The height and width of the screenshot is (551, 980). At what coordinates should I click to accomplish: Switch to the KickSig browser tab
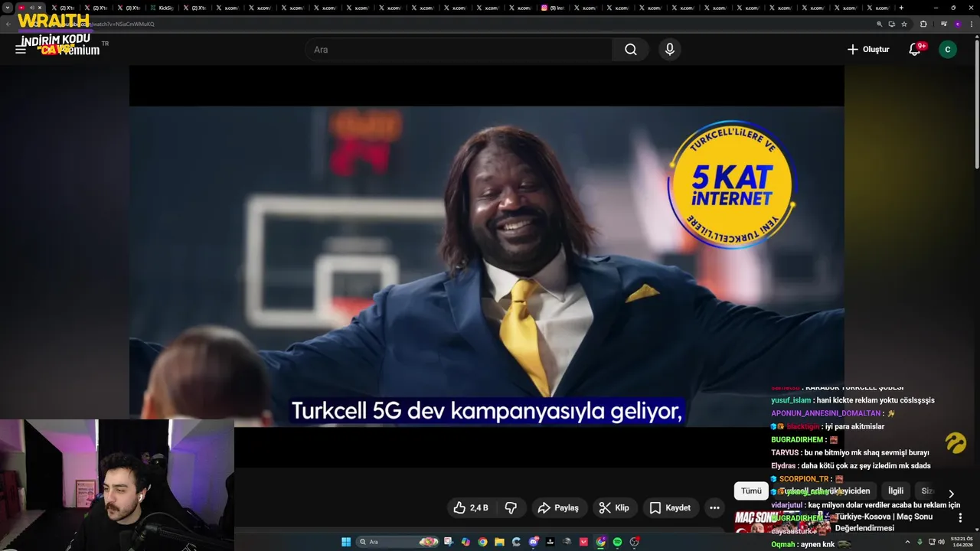click(162, 8)
